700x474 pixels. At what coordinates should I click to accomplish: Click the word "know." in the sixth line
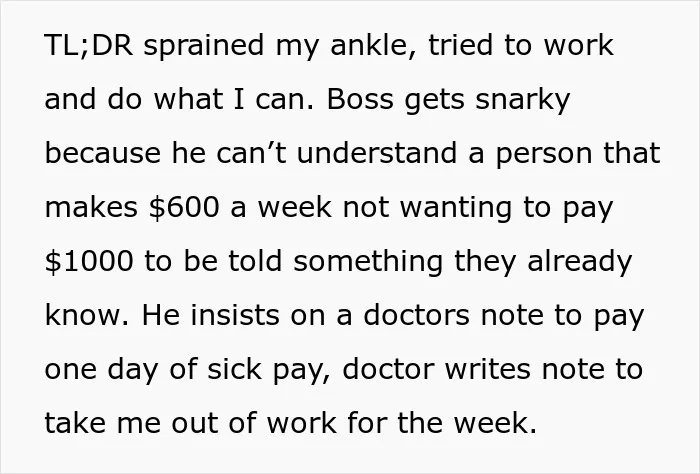(87, 316)
